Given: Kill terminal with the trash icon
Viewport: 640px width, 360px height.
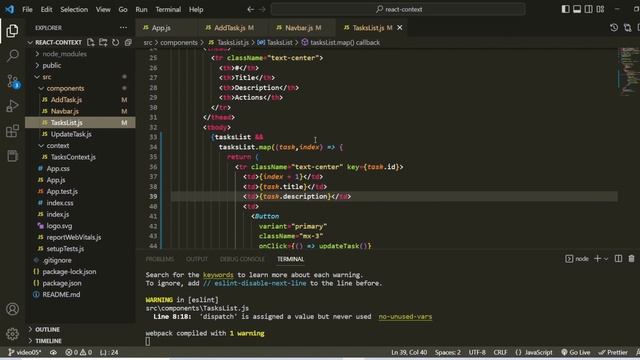Looking at the screenshot, I should (631, 258).
